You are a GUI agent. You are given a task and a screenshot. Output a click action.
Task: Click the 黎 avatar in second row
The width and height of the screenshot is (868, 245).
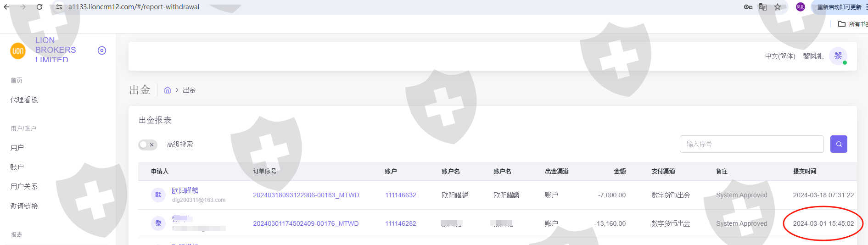click(158, 223)
